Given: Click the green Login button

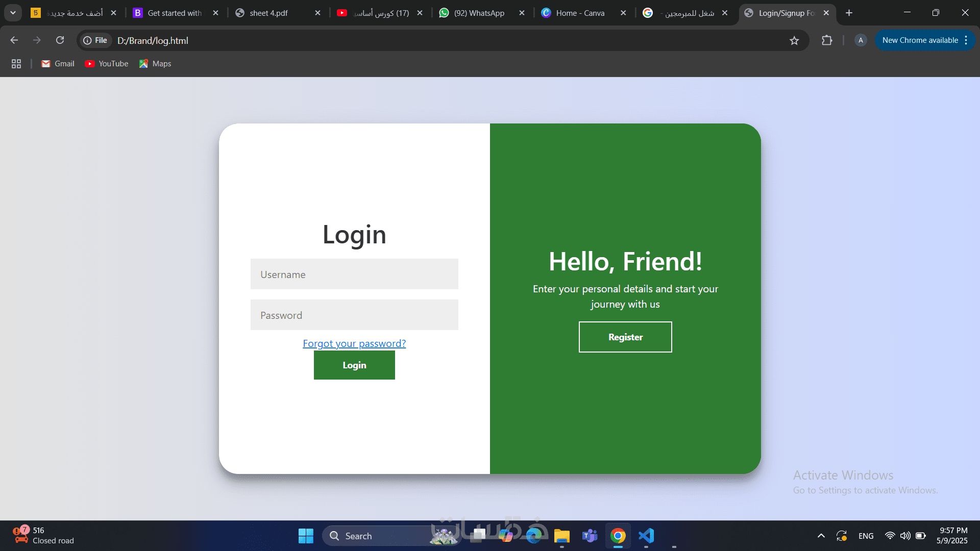Looking at the screenshot, I should pyautogui.click(x=354, y=365).
